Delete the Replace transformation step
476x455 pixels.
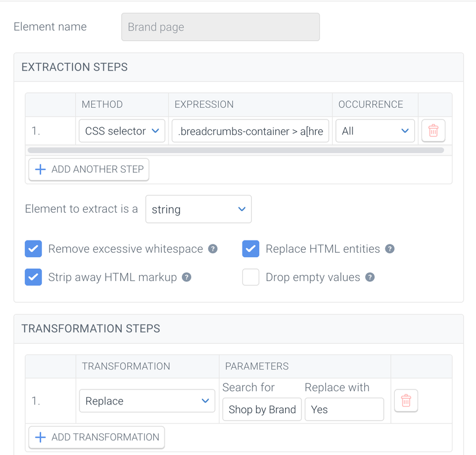[x=406, y=401]
